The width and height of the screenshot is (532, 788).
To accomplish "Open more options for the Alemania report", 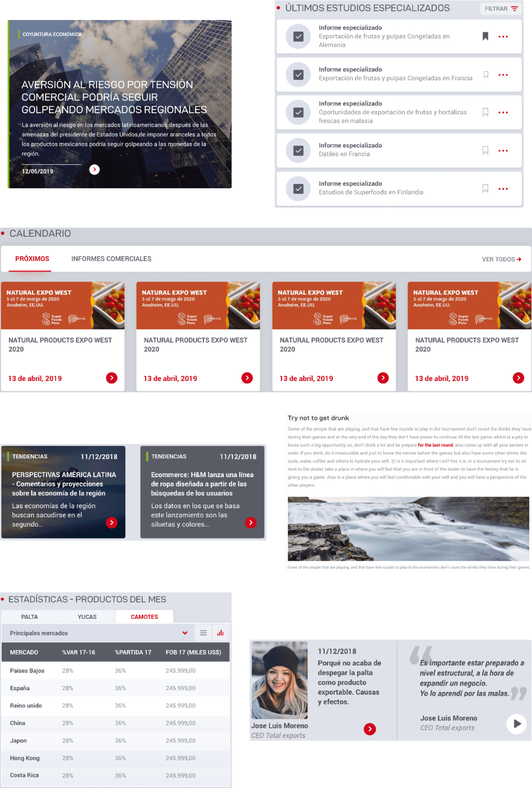I will 503,37.
